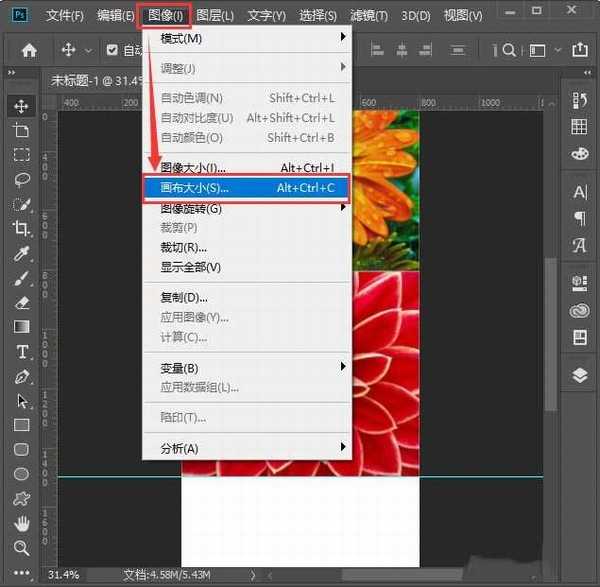Select the Pen tool
This screenshot has height=587, width=600.
(21, 376)
